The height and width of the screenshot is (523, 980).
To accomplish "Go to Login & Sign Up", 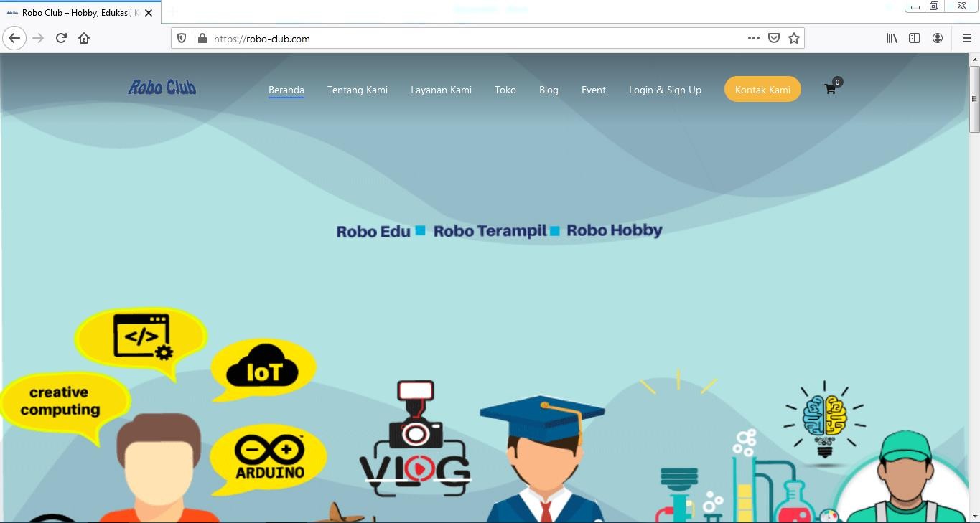I will pyautogui.click(x=665, y=90).
